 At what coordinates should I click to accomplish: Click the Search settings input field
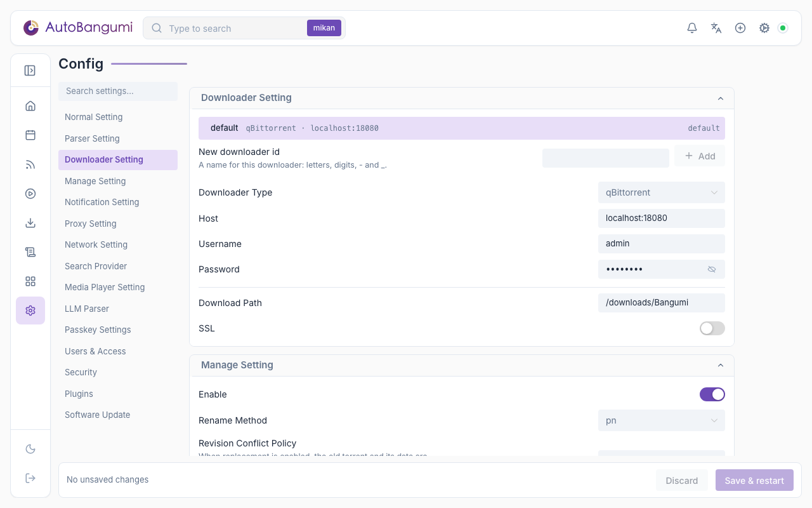coord(118,91)
